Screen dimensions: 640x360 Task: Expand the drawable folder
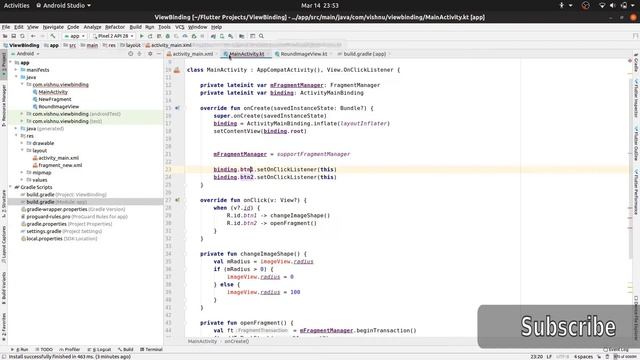[22, 143]
